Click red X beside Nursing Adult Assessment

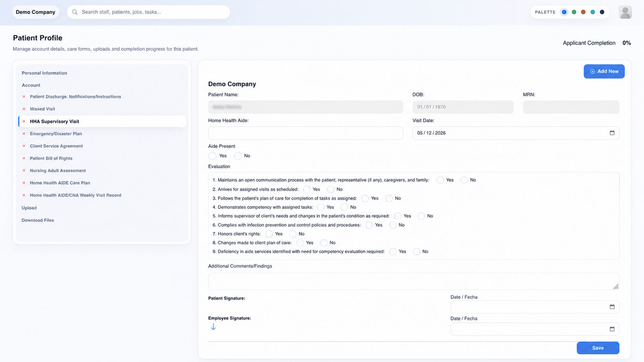click(x=24, y=171)
